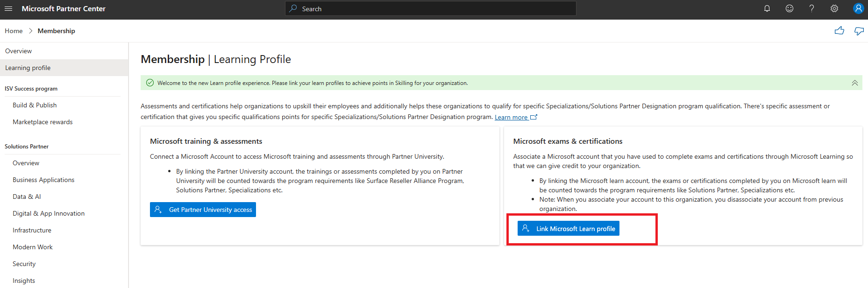Viewport: 868px width, 288px height.
Task: Click the Microsoft Partner Center title
Action: [64, 8]
